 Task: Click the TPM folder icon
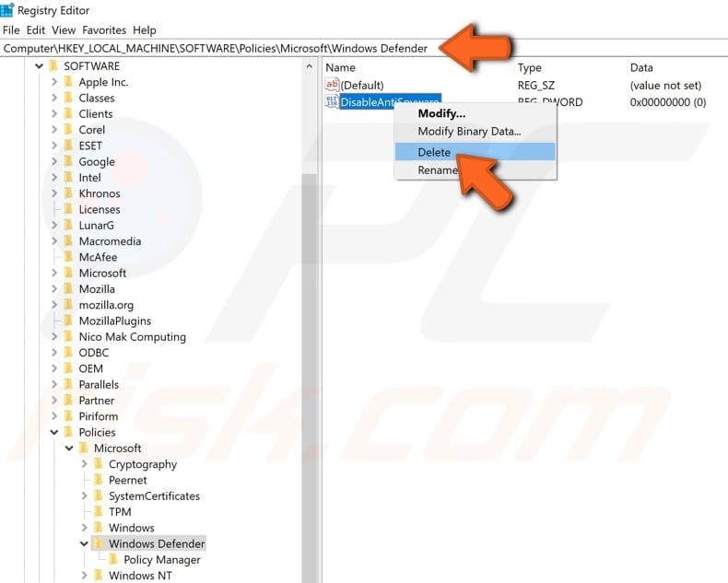click(x=99, y=511)
